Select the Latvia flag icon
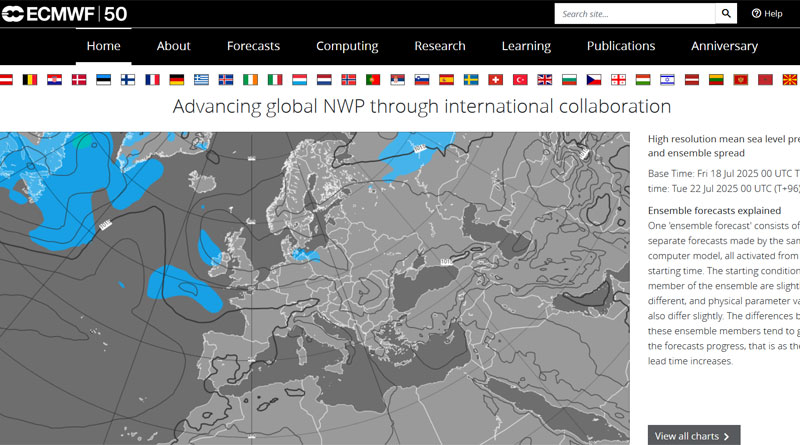Viewport: 800px width, 445px height. tap(691, 80)
